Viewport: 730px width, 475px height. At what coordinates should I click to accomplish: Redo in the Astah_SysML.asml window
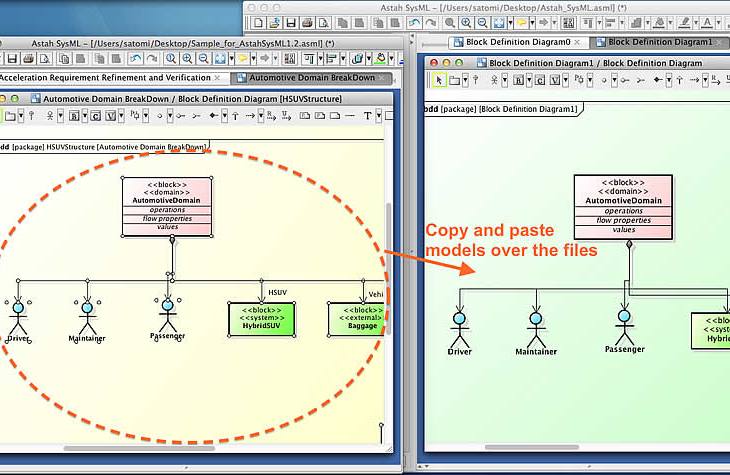431,22
